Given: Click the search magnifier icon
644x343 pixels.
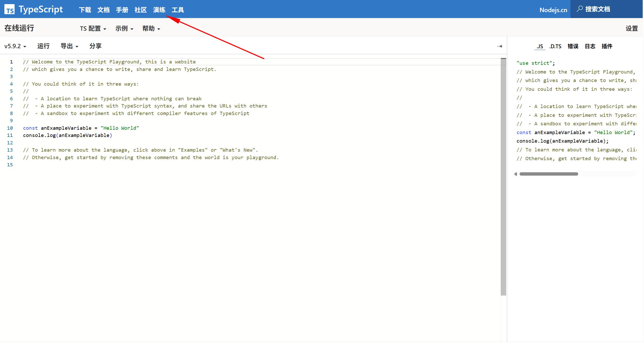Looking at the screenshot, I should 579,9.
